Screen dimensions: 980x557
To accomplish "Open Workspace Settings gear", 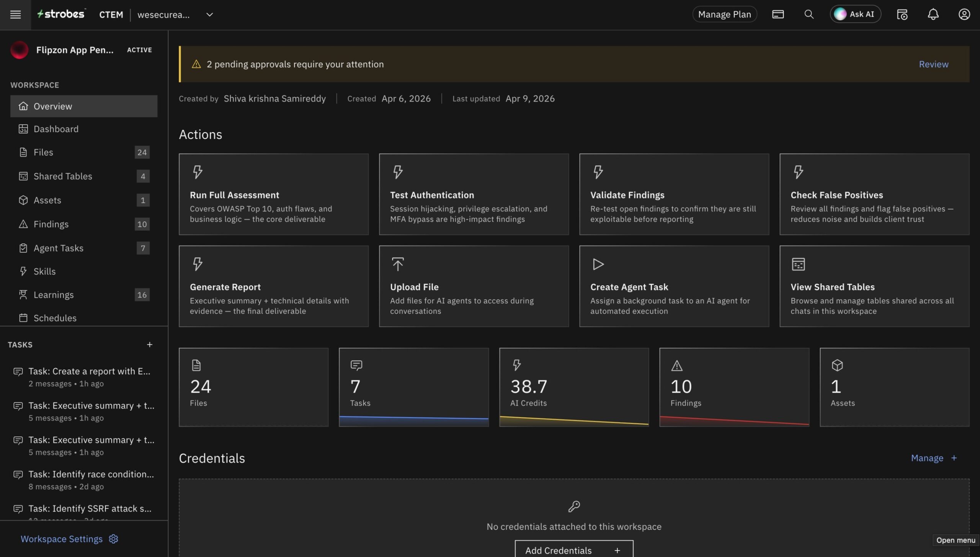I will click(x=113, y=539).
